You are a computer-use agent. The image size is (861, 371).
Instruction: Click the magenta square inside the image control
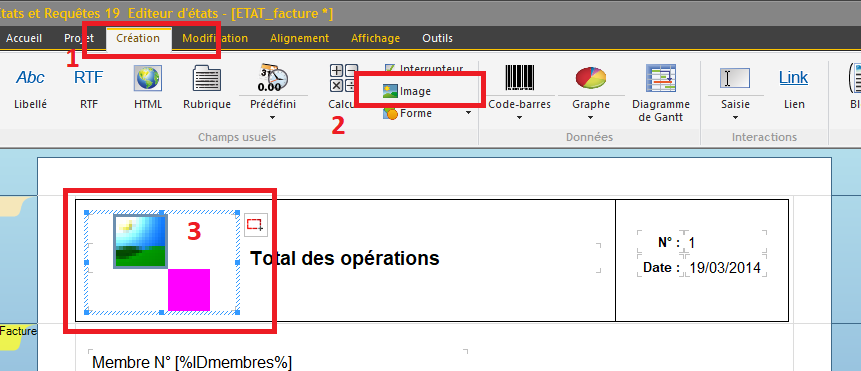[x=189, y=289]
